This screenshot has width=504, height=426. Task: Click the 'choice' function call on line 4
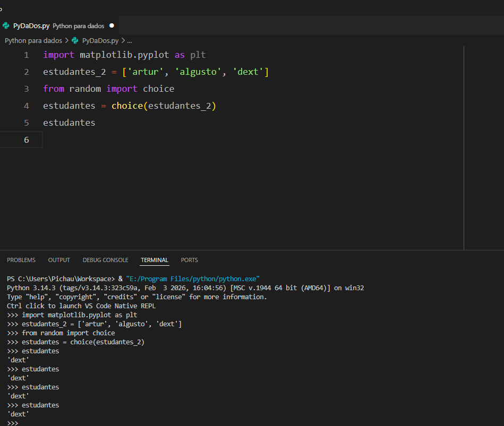[126, 106]
